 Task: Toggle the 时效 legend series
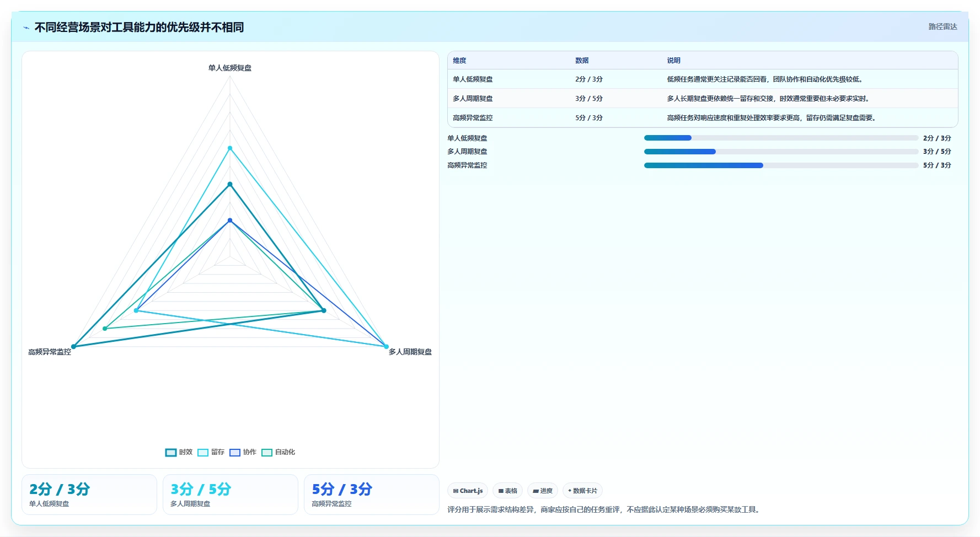tap(179, 452)
